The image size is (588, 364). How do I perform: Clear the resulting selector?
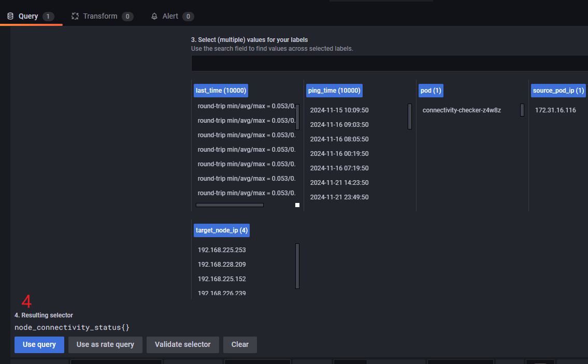click(240, 345)
